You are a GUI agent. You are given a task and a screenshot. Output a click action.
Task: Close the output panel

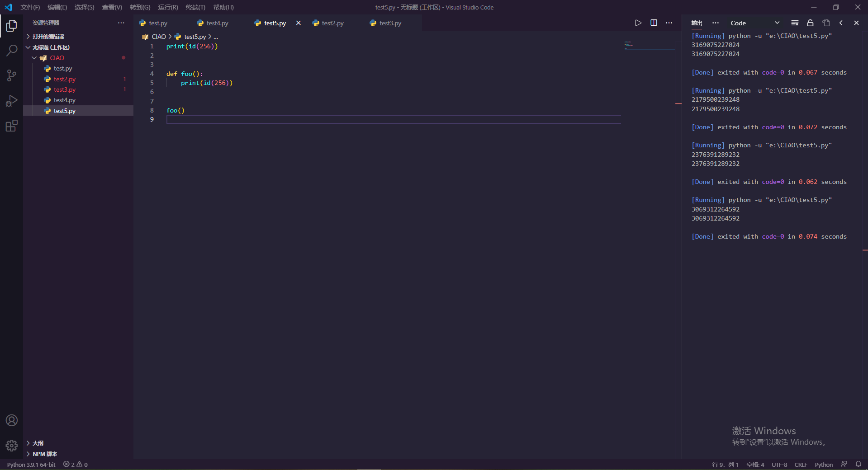[x=856, y=23]
